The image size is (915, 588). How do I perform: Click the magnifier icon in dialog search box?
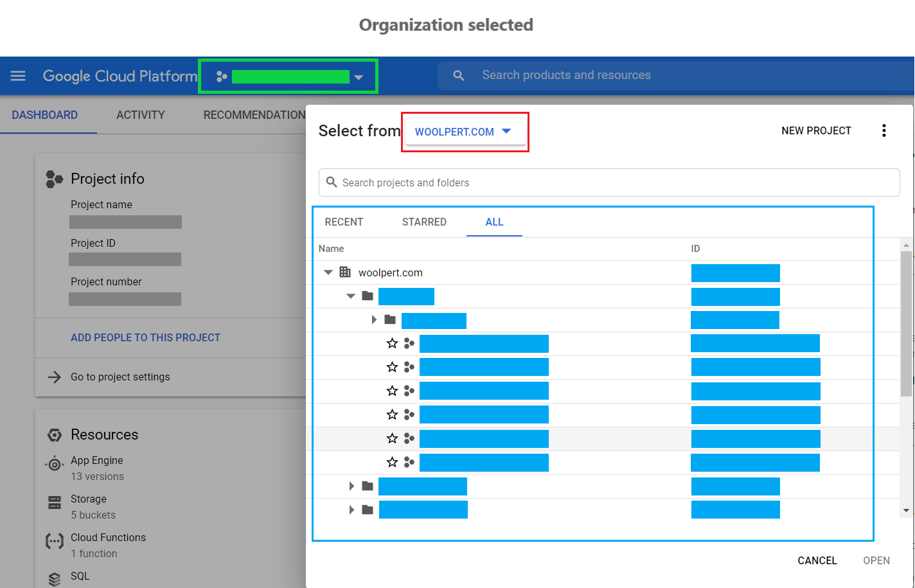tap(332, 183)
